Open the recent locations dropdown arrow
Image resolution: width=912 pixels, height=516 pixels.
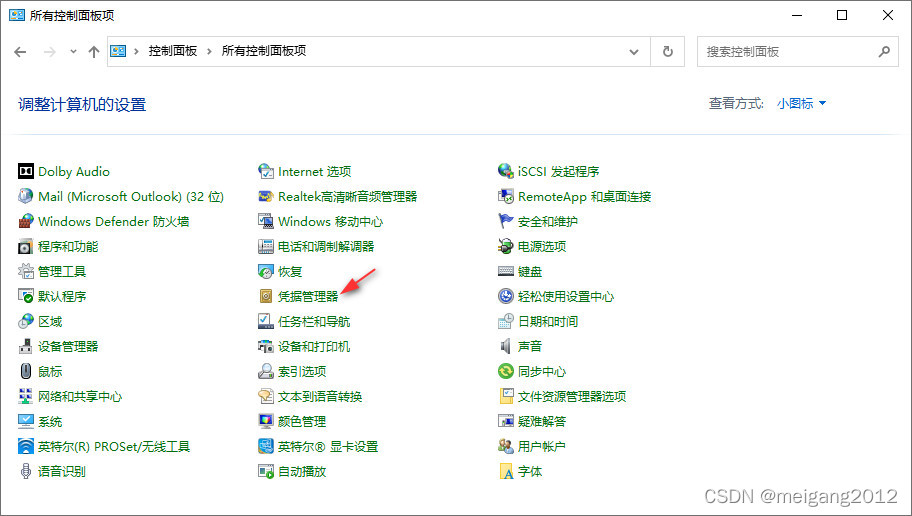click(x=73, y=52)
